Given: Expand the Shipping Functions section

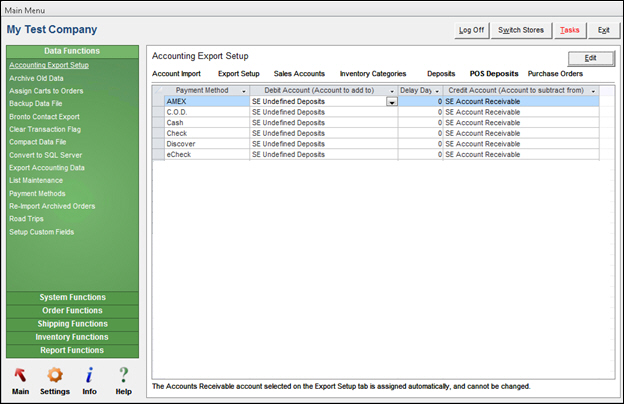Looking at the screenshot, I should (72, 324).
